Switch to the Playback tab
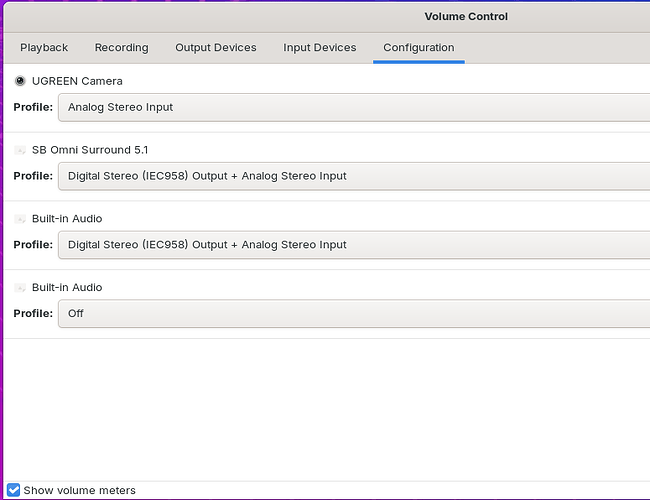The height and width of the screenshot is (500, 650). pyautogui.click(x=44, y=48)
